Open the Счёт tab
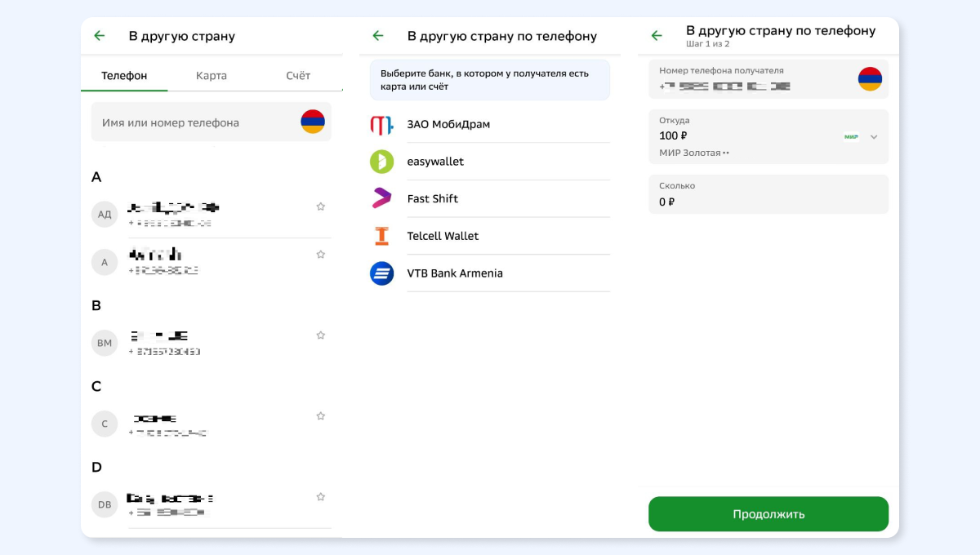 coord(298,75)
